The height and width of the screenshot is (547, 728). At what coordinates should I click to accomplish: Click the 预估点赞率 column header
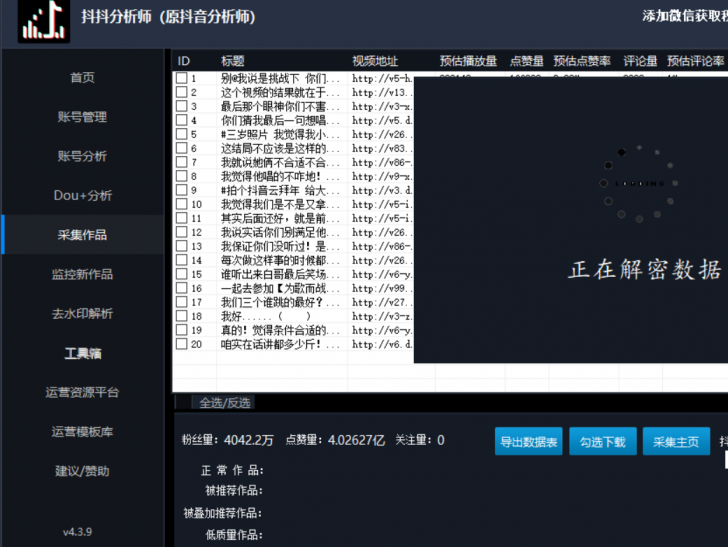(x=582, y=61)
